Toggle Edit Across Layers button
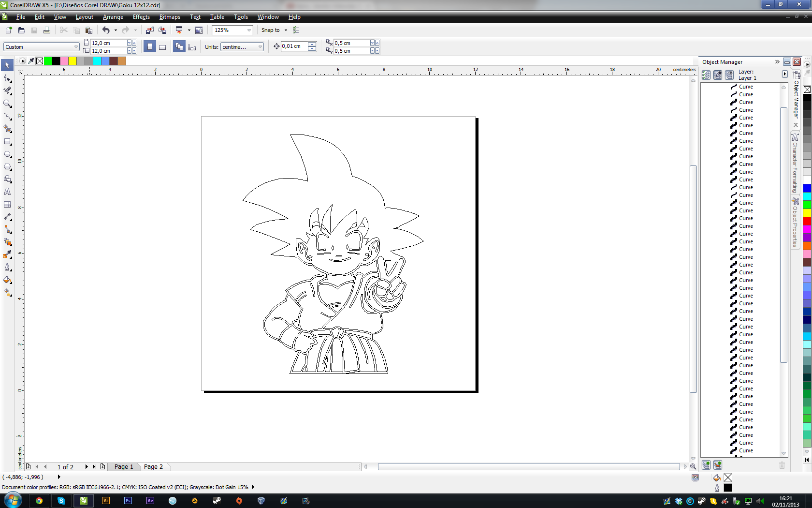Image resolution: width=812 pixels, height=508 pixels. tap(718, 75)
